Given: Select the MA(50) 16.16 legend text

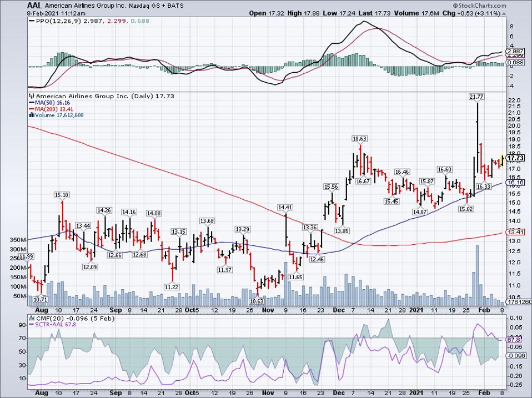Looking at the screenshot, I should click(53, 103).
